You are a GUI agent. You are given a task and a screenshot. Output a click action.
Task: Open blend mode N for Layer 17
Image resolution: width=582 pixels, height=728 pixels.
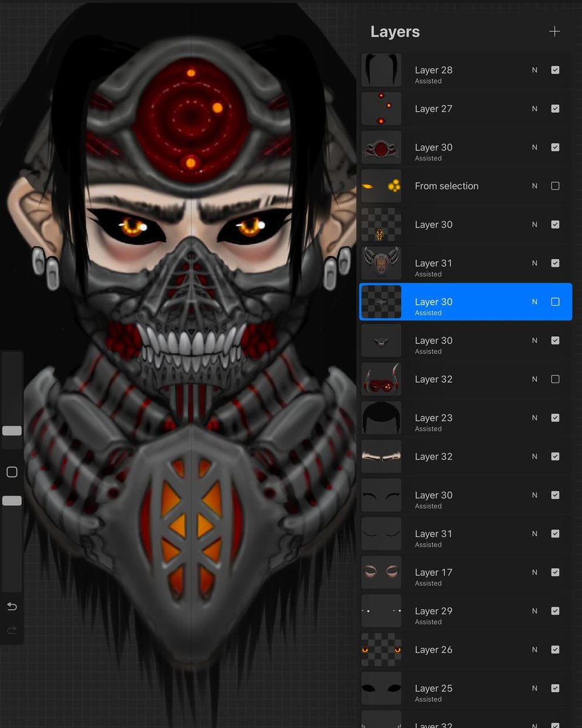coord(535,572)
